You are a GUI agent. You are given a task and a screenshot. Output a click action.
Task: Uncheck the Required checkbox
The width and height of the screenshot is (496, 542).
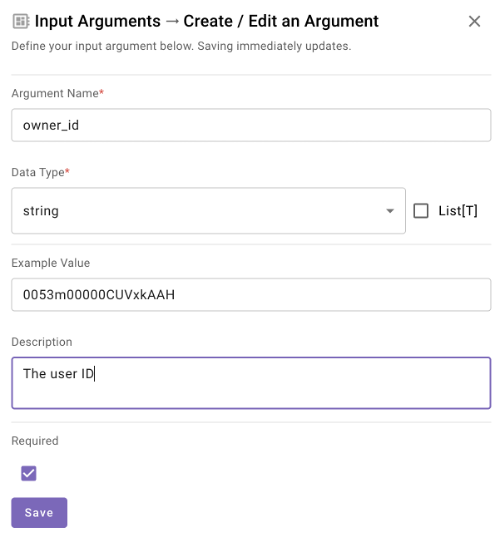tap(29, 473)
